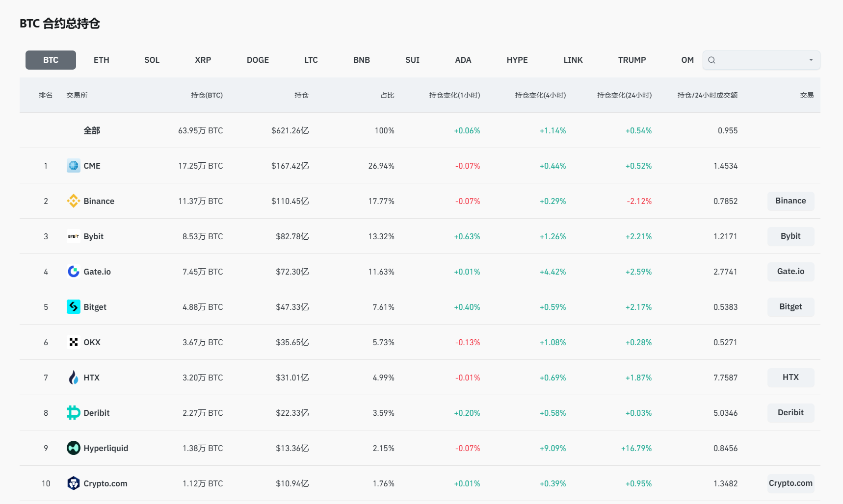The image size is (843, 504).
Task: Click the Crypto.com shield logo
Action: click(73, 483)
